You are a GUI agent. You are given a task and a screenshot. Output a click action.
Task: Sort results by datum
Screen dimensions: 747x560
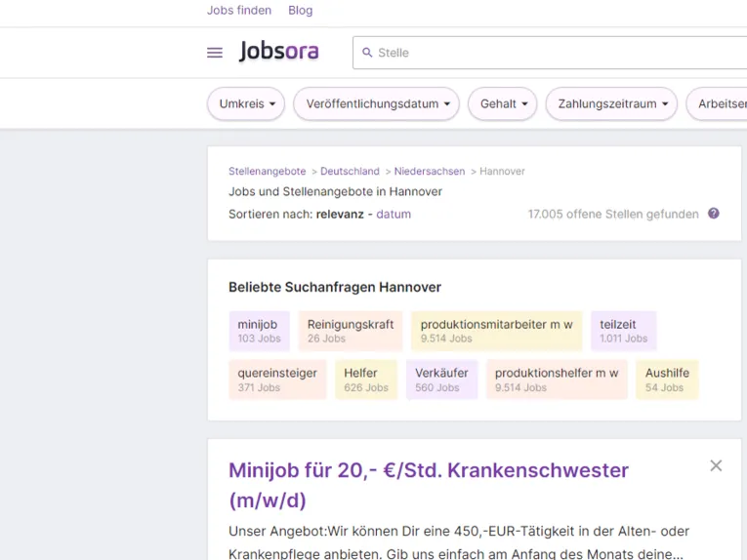[x=394, y=214]
